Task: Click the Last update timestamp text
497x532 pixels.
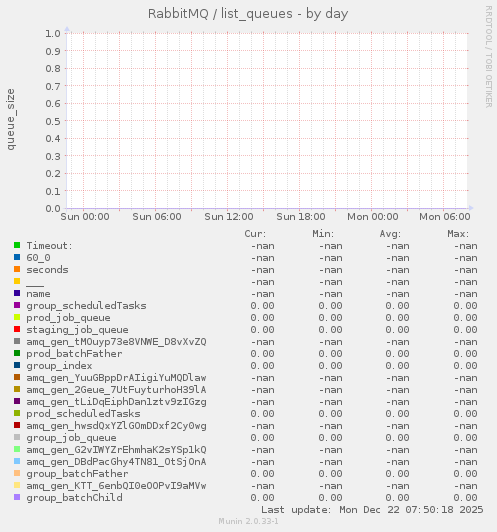Action: [x=372, y=510]
